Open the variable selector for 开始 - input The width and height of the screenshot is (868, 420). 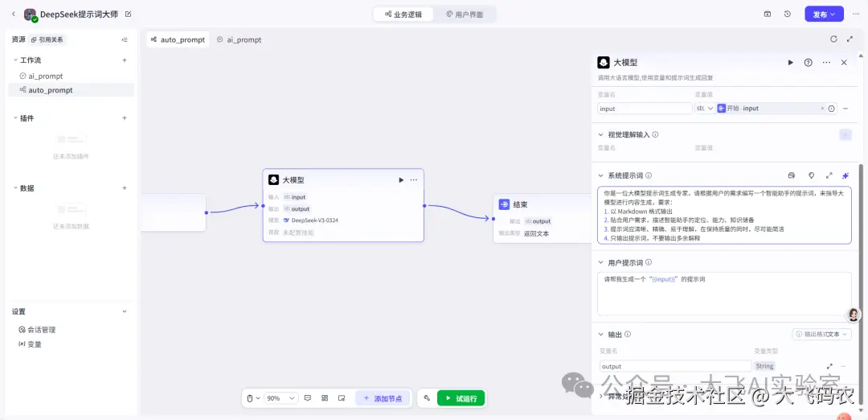[831, 109]
